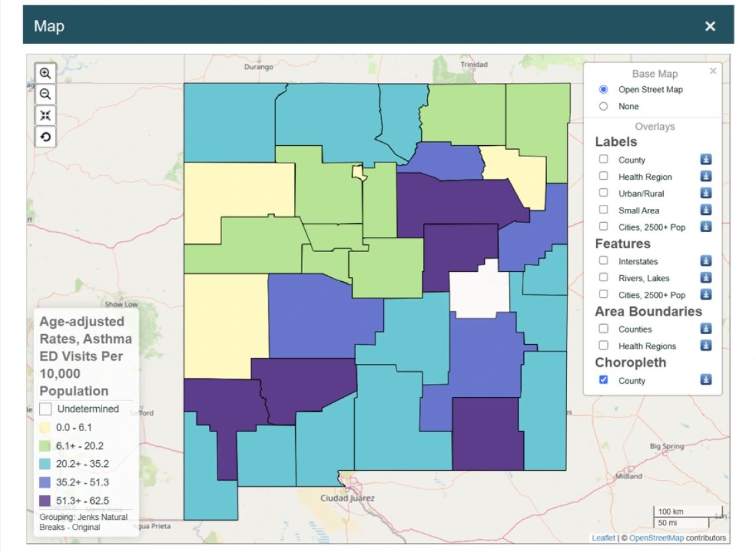Viewport: 756px width, 553px height.
Task: Download the Health Regions boundaries layer
Action: (706, 345)
